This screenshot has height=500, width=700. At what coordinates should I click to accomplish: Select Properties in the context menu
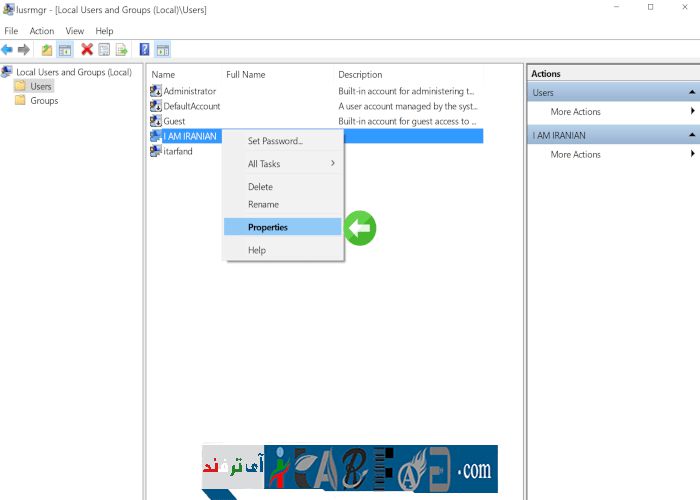[x=268, y=227]
